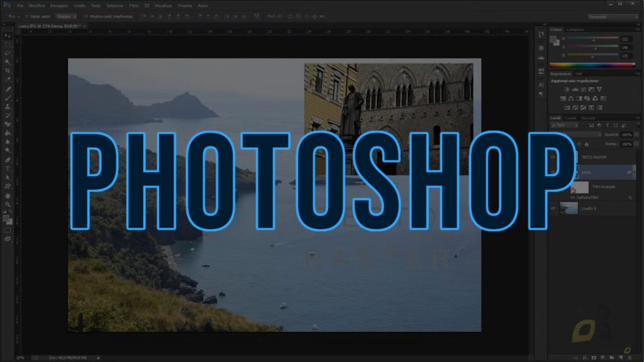Select the Brush tool
Image resolution: width=644 pixels, height=362 pixels.
pyautogui.click(x=8, y=97)
